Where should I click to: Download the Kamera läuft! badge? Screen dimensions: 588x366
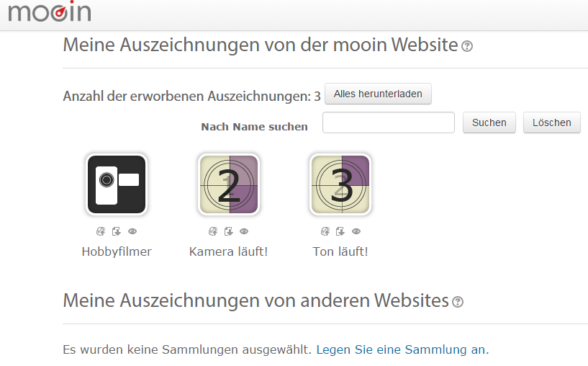(x=228, y=231)
